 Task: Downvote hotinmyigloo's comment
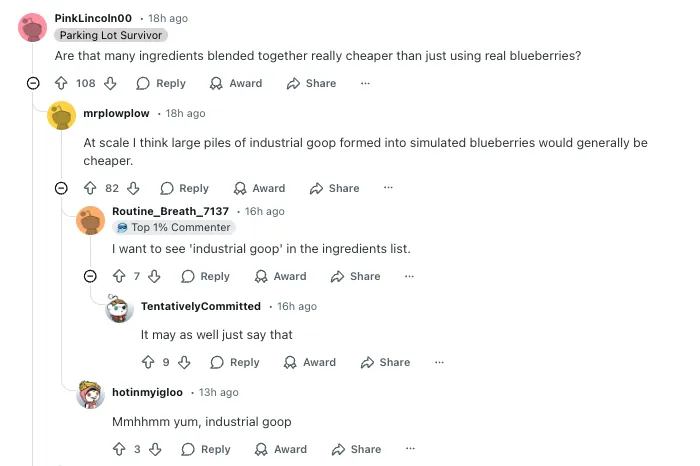154,450
